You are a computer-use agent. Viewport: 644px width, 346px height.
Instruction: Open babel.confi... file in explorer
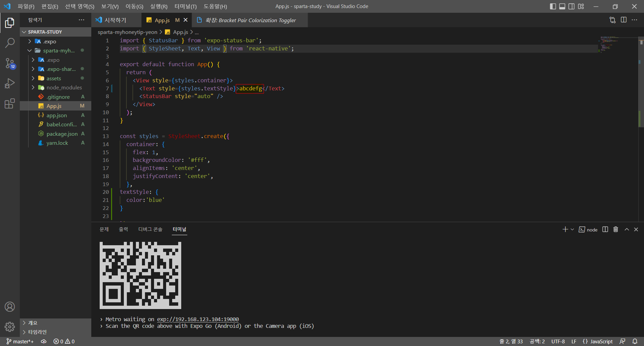pos(55,124)
